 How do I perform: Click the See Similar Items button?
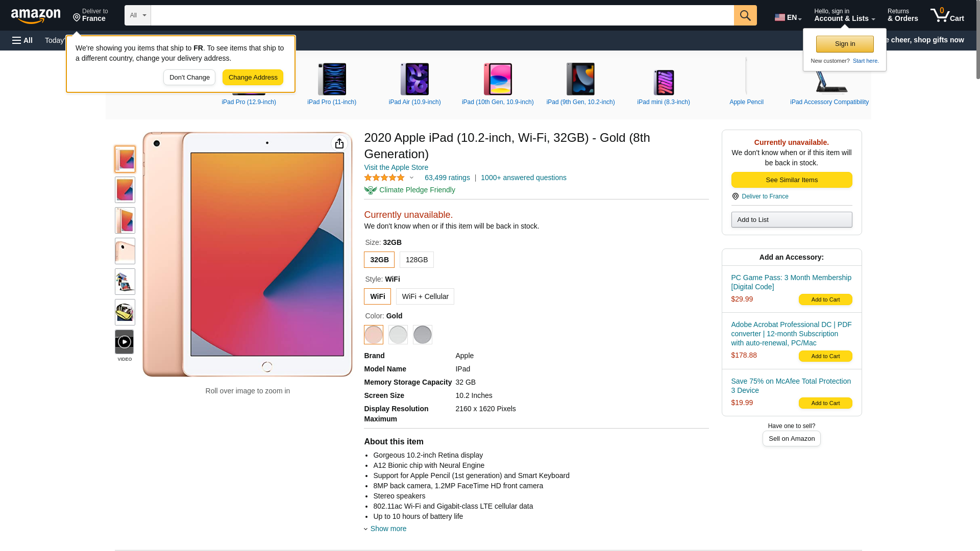pyautogui.click(x=792, y=180)
